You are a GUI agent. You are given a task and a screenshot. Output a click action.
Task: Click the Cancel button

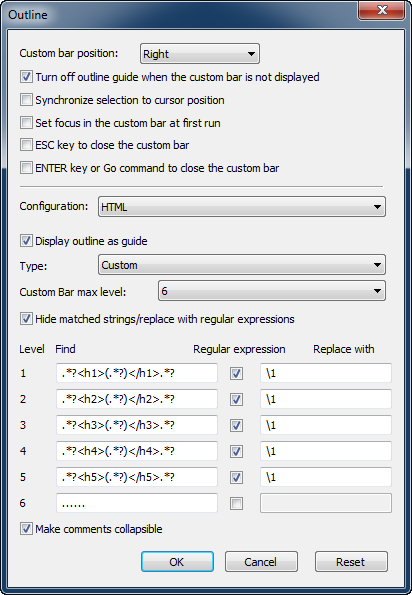[261, 562]
